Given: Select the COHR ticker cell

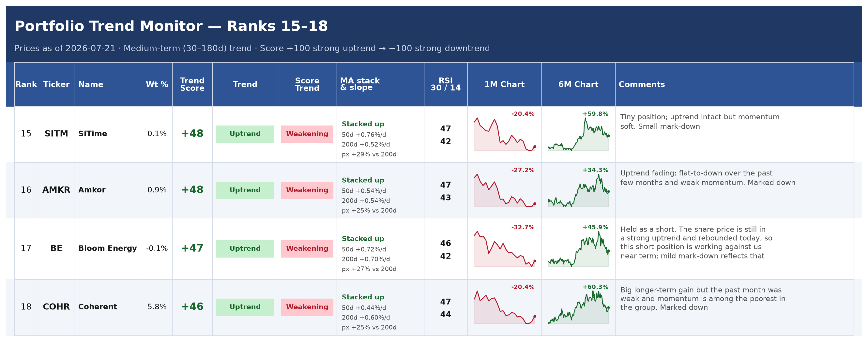Looking at the screenshot, I should 56,306.
